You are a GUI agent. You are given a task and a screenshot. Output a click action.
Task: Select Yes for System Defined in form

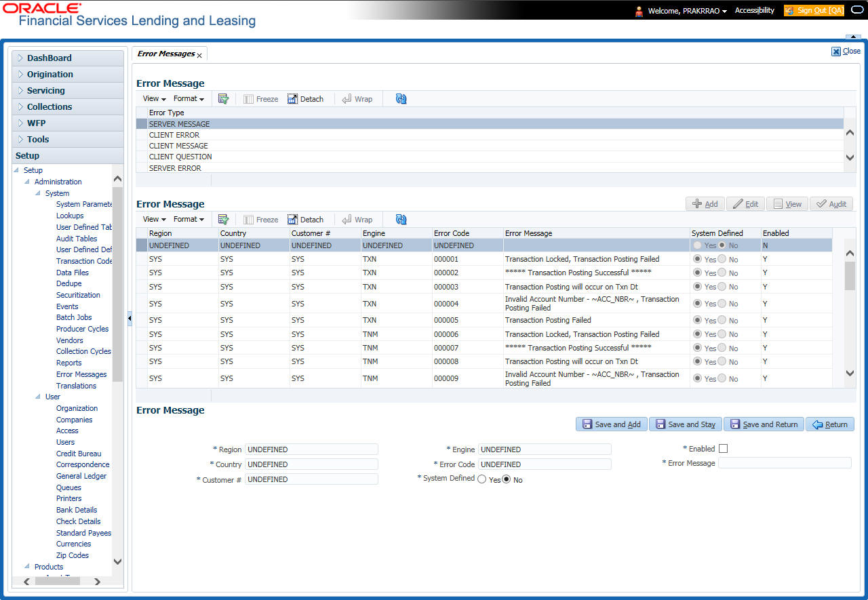tap(482, 479)
